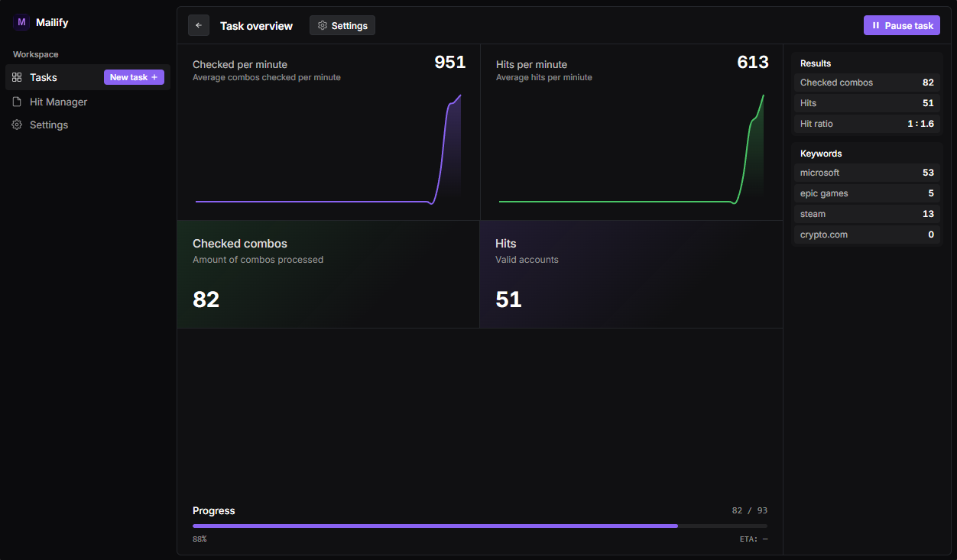
Task: Select the microsoft keyword row
Action: point(867,173)
